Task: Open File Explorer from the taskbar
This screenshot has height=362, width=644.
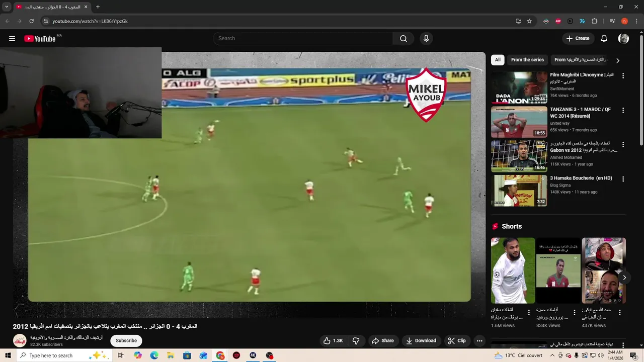Action: [x=171, y=355]
